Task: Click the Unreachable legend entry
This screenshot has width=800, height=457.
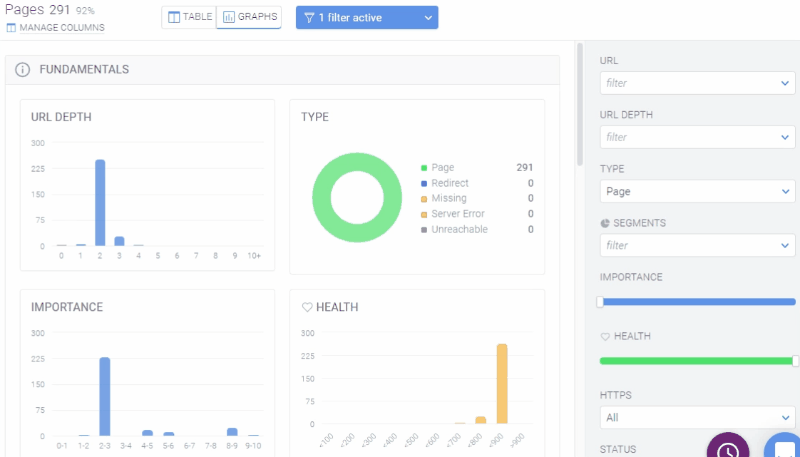Action: click(x=454, y=230)
